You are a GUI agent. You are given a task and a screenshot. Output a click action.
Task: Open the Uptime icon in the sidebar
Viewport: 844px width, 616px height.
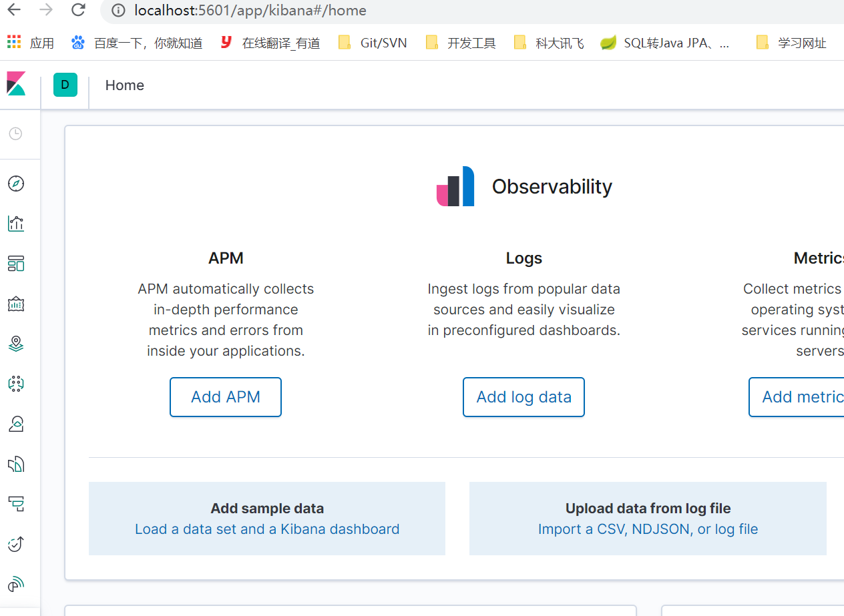(16, 544)
